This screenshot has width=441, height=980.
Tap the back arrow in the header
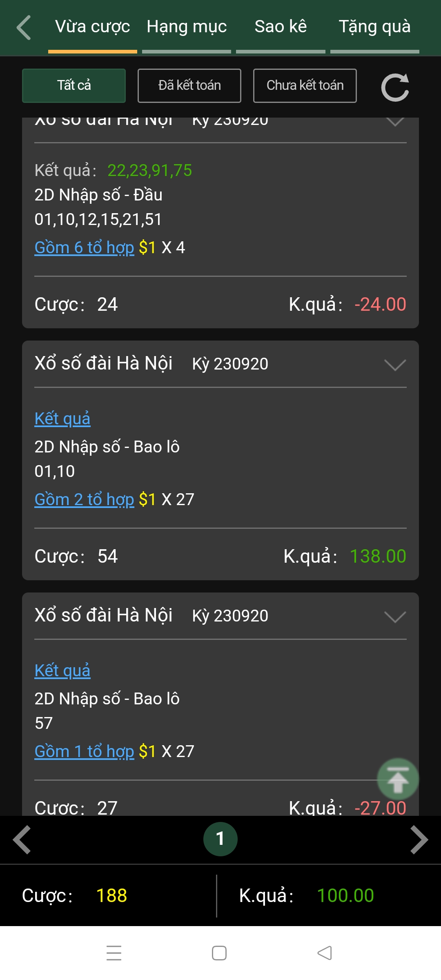(24, 27)
